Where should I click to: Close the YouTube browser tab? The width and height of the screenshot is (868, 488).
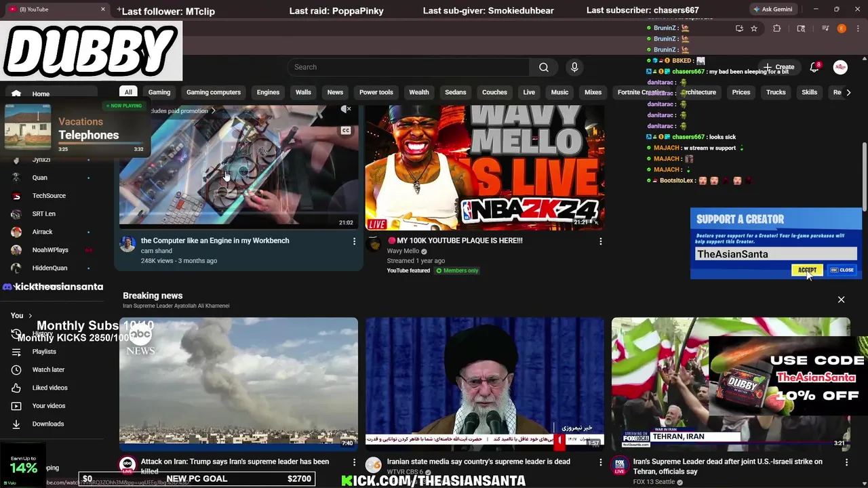(103, 9)
